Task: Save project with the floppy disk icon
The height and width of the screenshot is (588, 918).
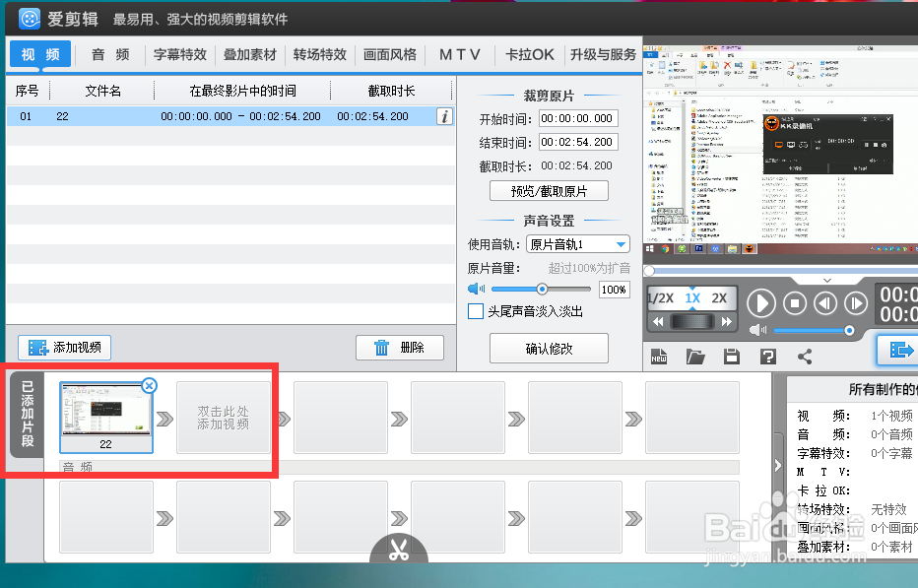Action: (x=732, y=357)
